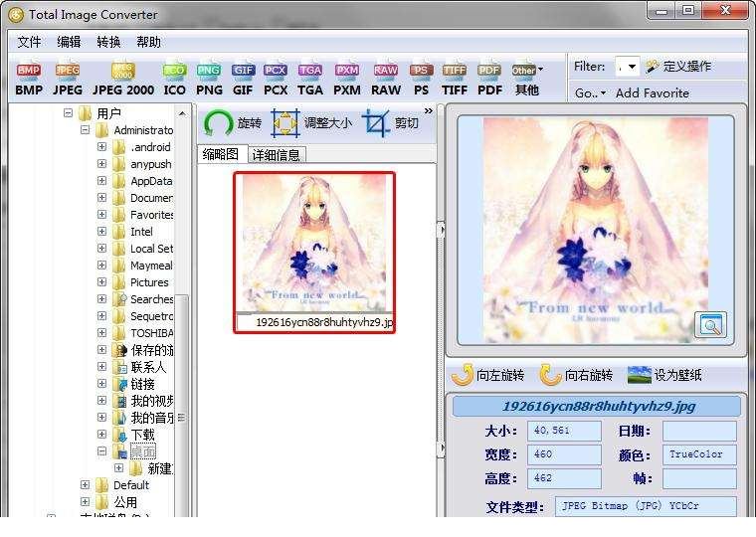756x537 pixels.
Task: Select the Maymeal folder
Action: pyautogui.click(x=151, y=266)
